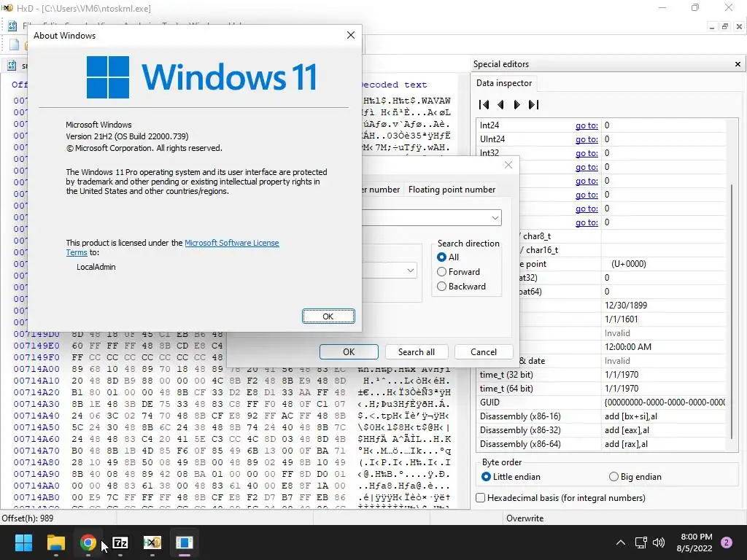Image resolution: width=747 pixels, height=560 pixels.
Task: Select the About Windows taskbar icon
Action: pyautogui.click(x=184, y=542)
